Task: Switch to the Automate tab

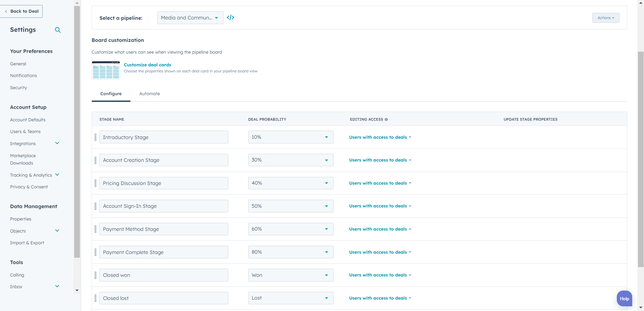Action: point(150,94)
